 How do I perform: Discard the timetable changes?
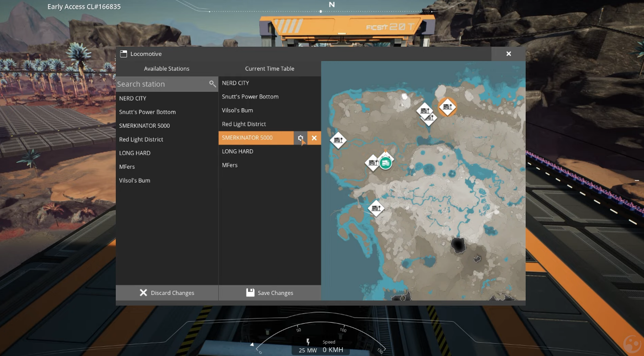point(167,293)
